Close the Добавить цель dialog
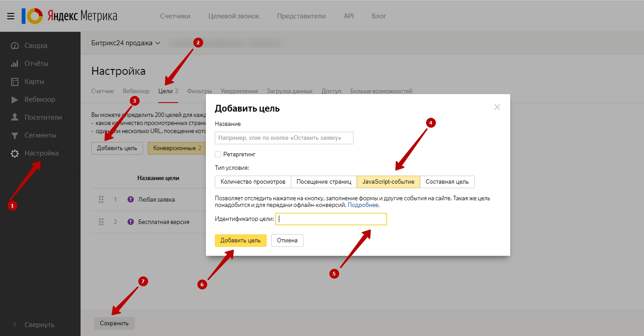The image size is (644, 336). pyautogui.click(x=497, y=107)
